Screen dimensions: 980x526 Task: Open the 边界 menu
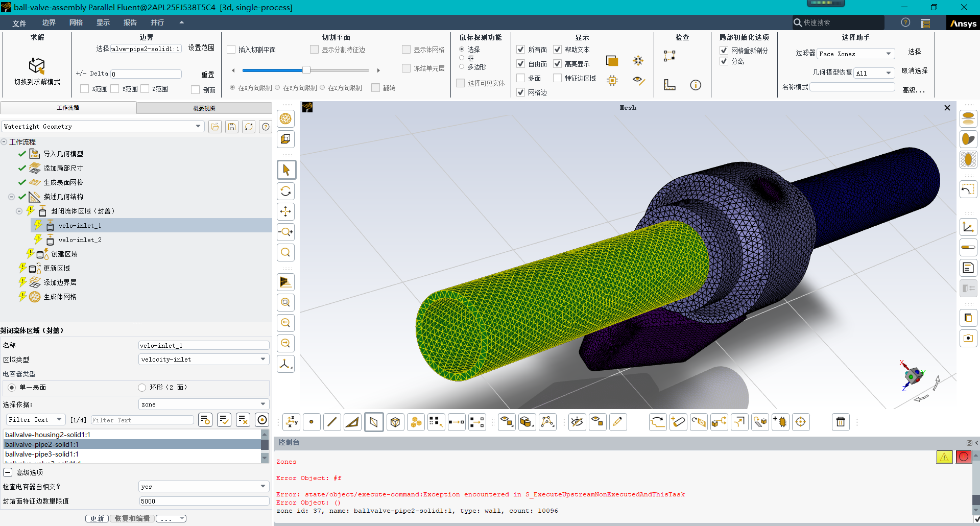pos(49,23)
